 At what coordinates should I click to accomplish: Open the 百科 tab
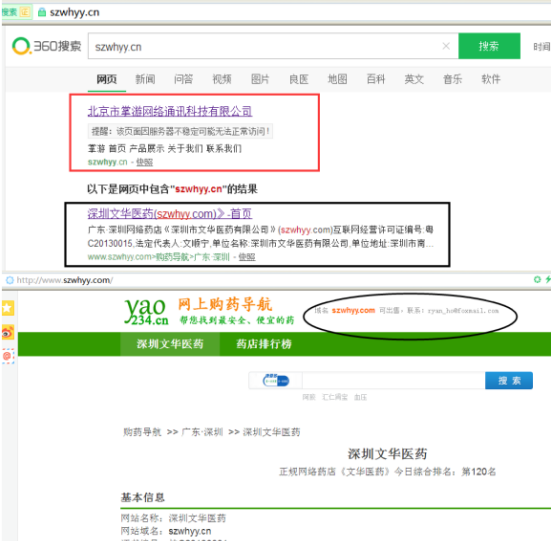pyautogui.click(x=376, y=79)
